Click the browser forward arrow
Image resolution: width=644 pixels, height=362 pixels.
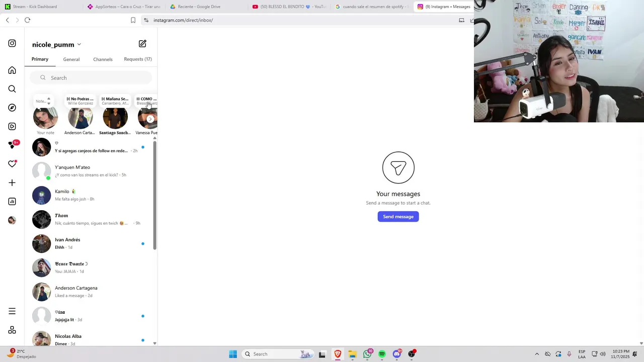pyautogui.click(x=17, y=20)
